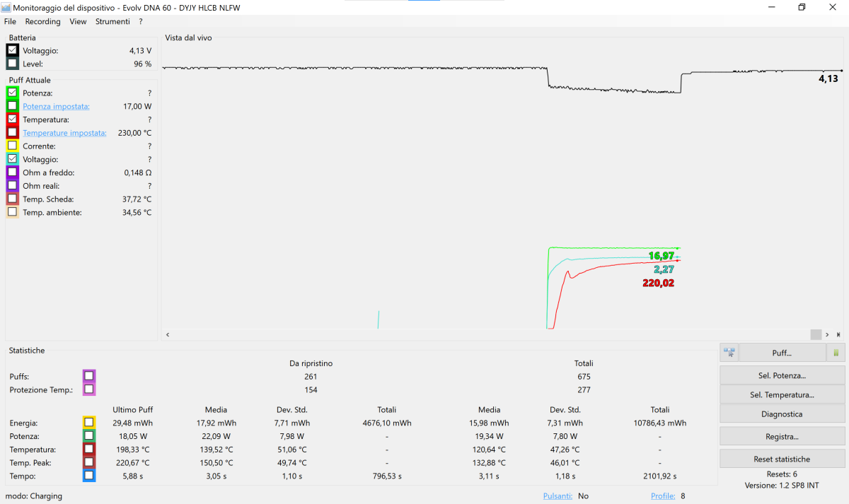Click the 'Totali' statistics section header
Image resolution: width=849 pixels, height=504 pixels.
[x=584, y=363]
